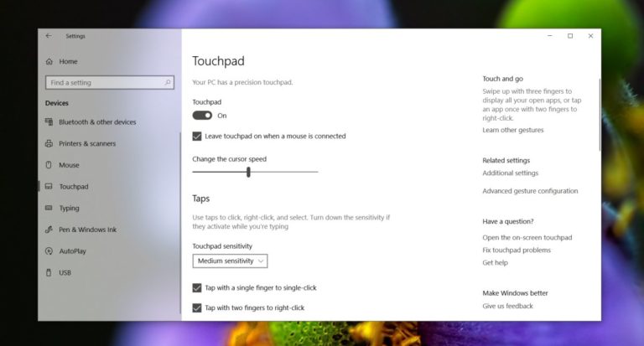Click the Taps section heading
The width and height of the screenshot is (644, 346).
pyautogui.click(x=201, y=199)
